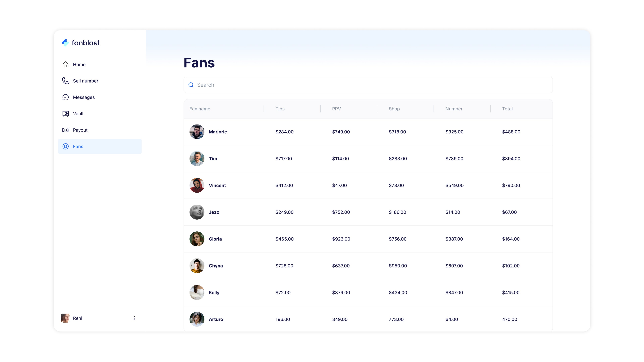644x362 pixels.
Task: Click the fanblast logo icon
Action: [x=65, y=42]
